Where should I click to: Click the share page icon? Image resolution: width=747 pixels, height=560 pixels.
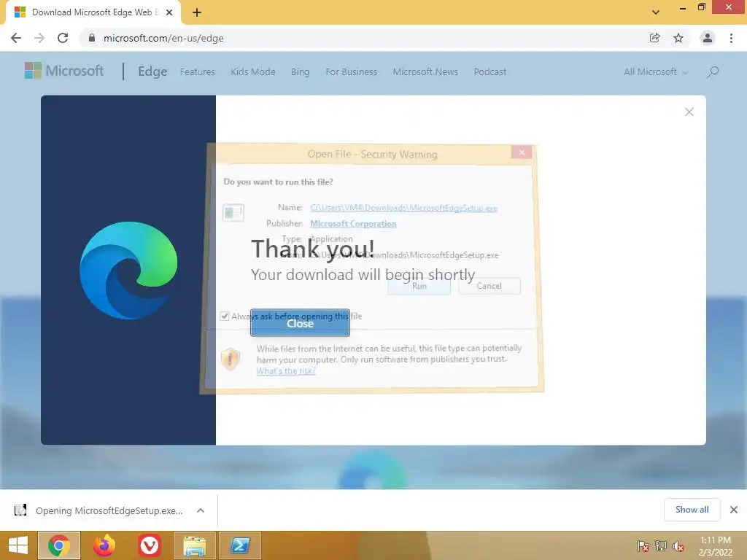[655, 38]
